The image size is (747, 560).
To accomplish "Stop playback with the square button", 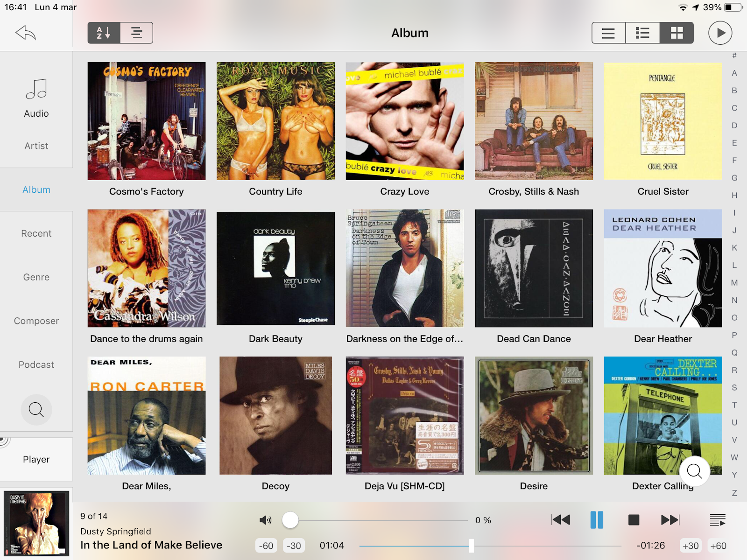I will 634,520.
